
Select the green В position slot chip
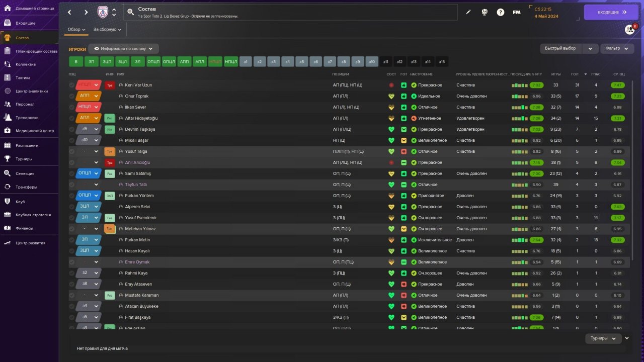tap(76, 62)
